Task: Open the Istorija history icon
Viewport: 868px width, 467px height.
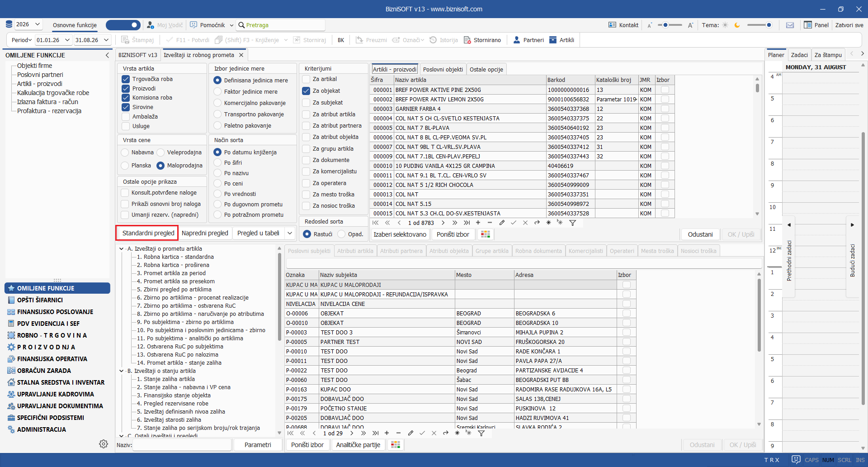Action: [x=433, y=40]
